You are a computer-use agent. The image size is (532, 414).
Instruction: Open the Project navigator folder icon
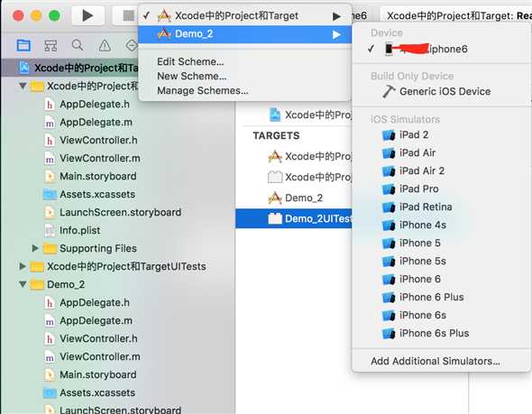click(x=23, y=45)
